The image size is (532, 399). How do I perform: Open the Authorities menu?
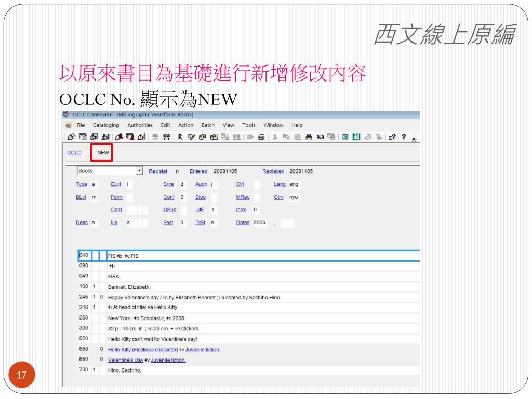coord(140,125)
